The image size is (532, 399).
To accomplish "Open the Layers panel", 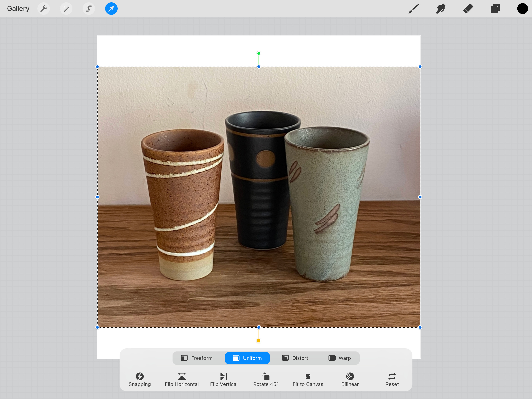I will click(495, 9).
